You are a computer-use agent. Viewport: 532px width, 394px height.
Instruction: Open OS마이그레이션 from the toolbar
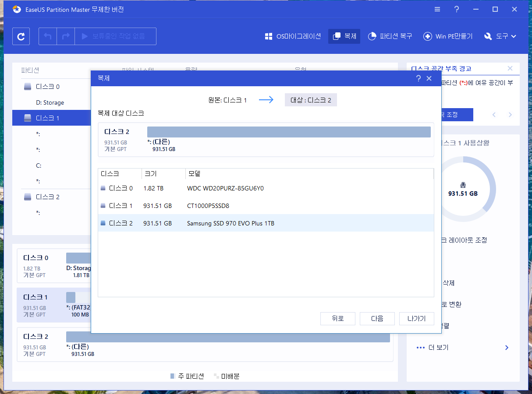pyautogui.click(x=293, y=36)
